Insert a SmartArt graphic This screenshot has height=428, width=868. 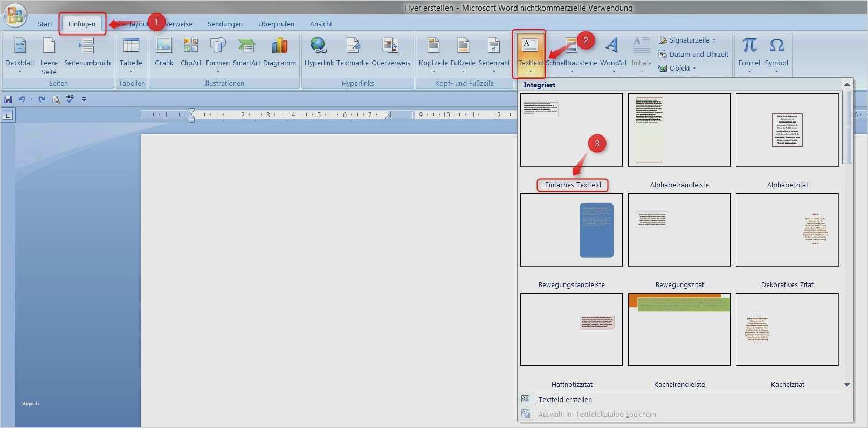[x=246, y=52]
